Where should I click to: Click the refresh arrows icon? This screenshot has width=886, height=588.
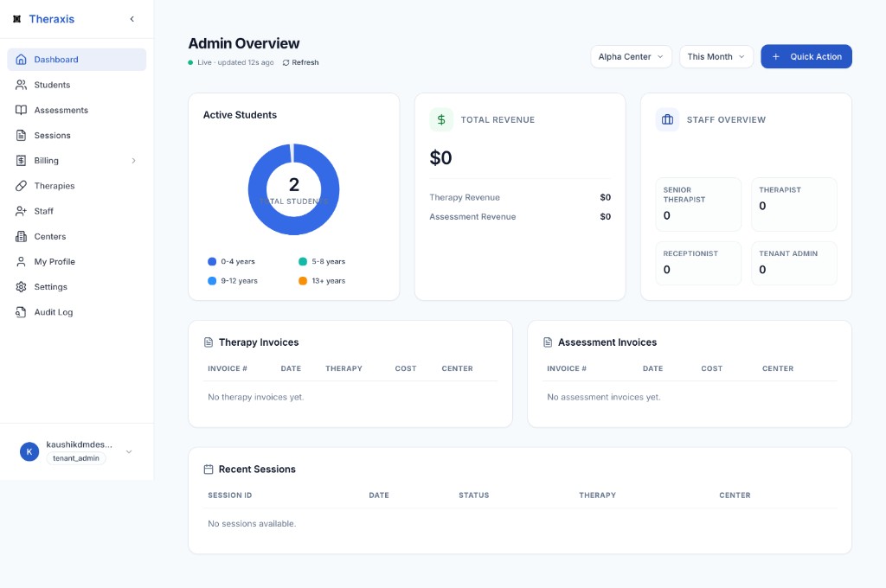(286, 63)
